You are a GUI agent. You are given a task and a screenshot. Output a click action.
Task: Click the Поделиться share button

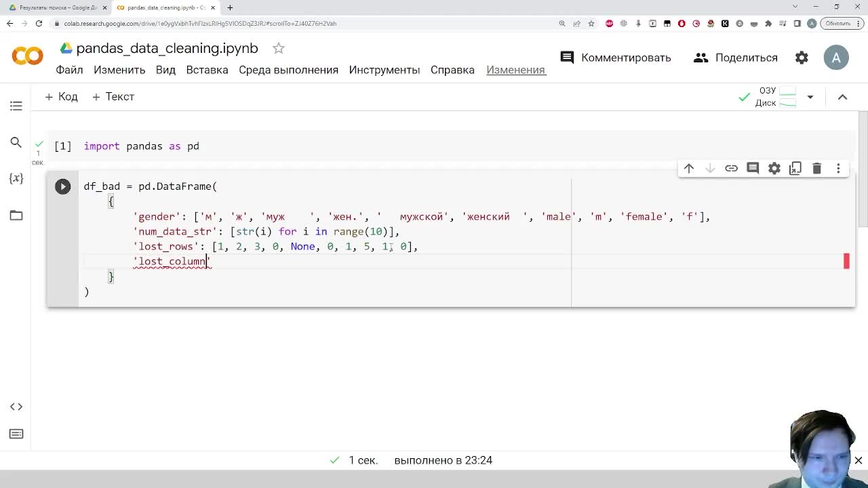(x=736, y=58)
